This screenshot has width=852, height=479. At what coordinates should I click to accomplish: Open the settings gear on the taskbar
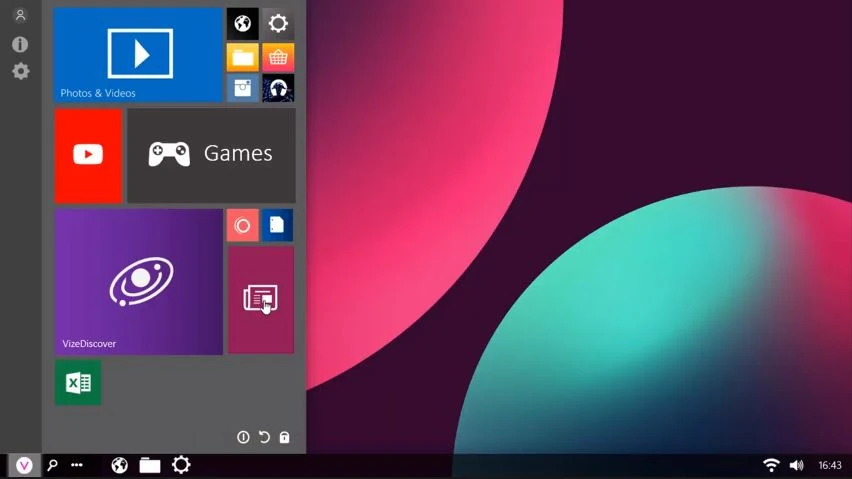point(181,465)
